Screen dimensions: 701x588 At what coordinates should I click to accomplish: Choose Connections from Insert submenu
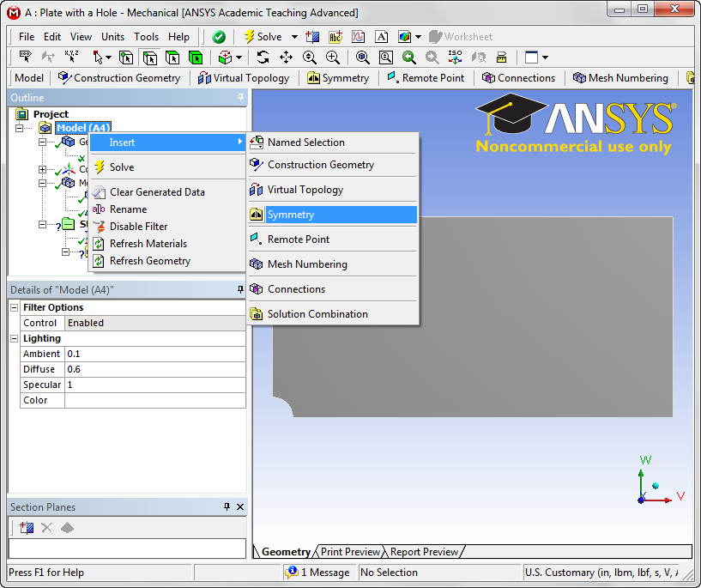click(333, 289)
